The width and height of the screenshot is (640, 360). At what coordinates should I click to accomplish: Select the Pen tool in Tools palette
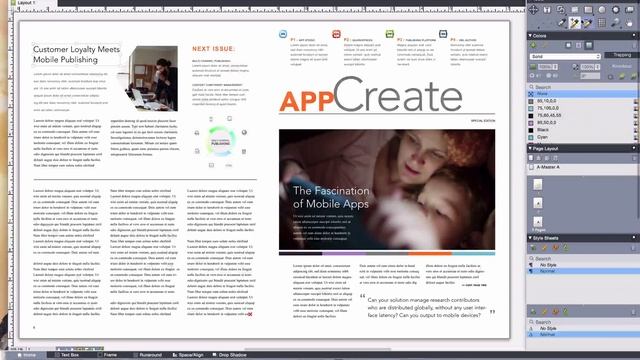562,22
